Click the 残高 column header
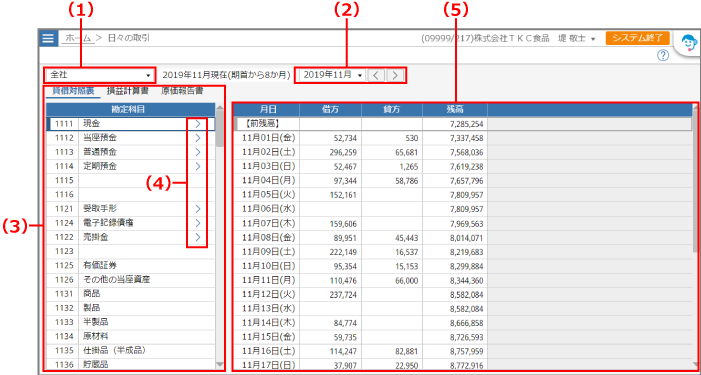Viewport: 701px width, 375px height. pos(455,109)
